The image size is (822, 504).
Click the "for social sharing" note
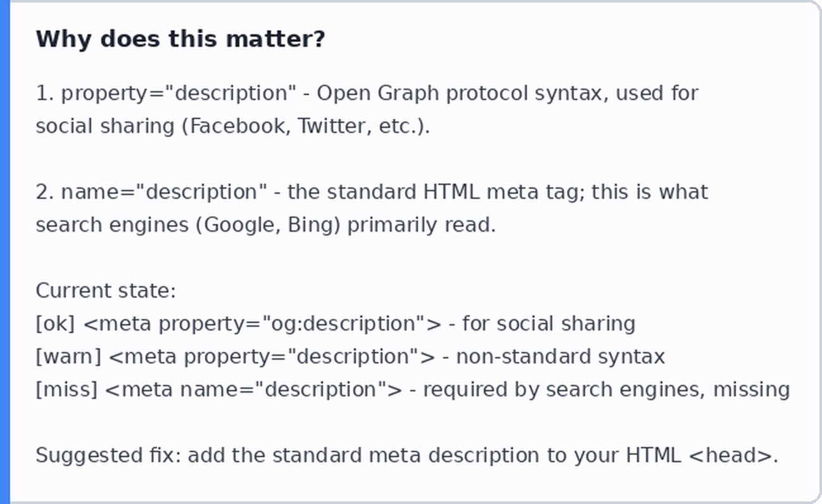click(548, 324)
